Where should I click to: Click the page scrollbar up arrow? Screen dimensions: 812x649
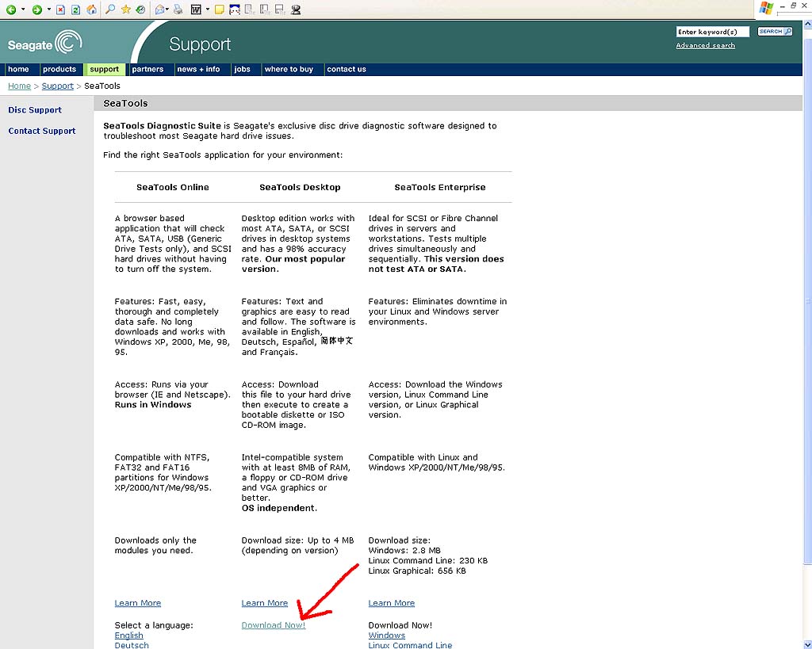807,25
